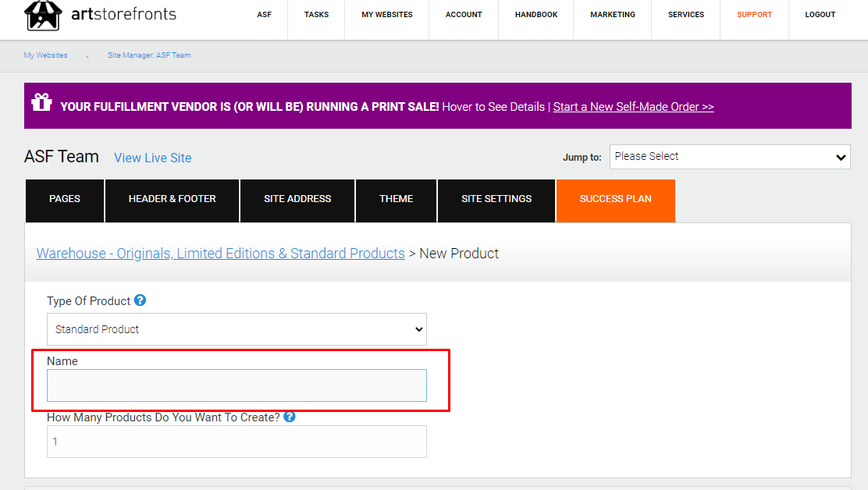This screenshot has height=490, width=868.
Task: Open the MY WEBSITES menu item
Action: 387,14
